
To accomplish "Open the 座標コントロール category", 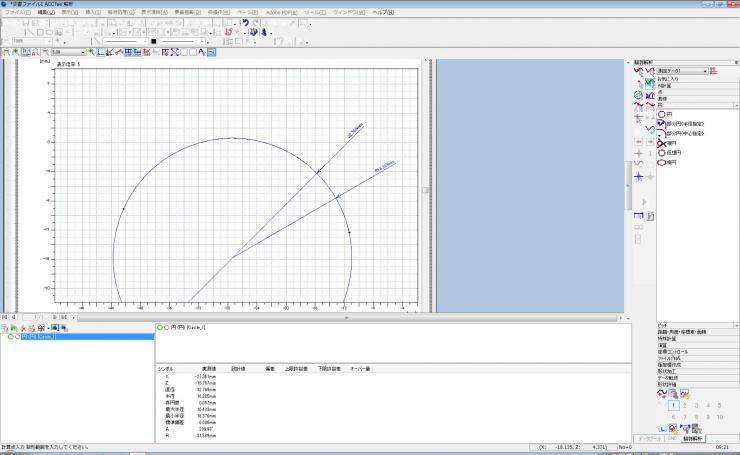I will click(x=698, y=352).
